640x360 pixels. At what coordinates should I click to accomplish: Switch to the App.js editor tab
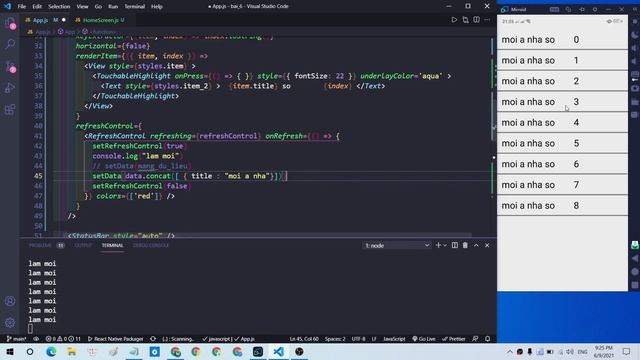click(x=45, y=20)
